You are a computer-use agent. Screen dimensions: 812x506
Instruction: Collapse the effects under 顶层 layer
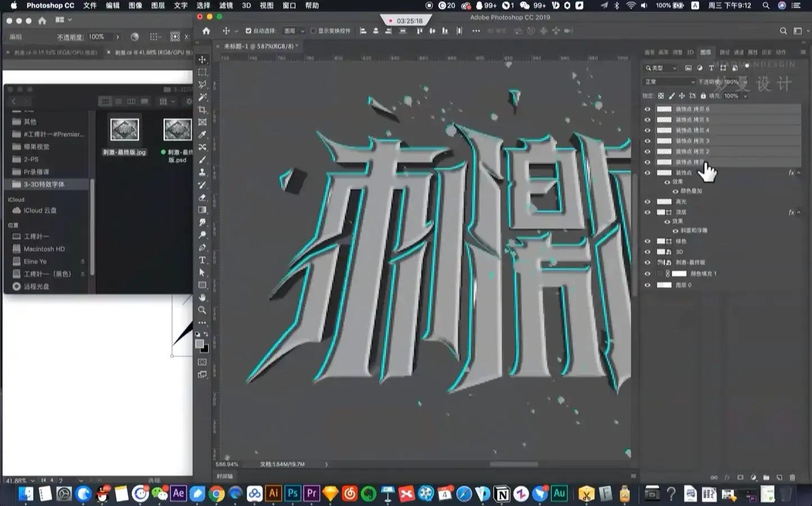tap(799, 212)
